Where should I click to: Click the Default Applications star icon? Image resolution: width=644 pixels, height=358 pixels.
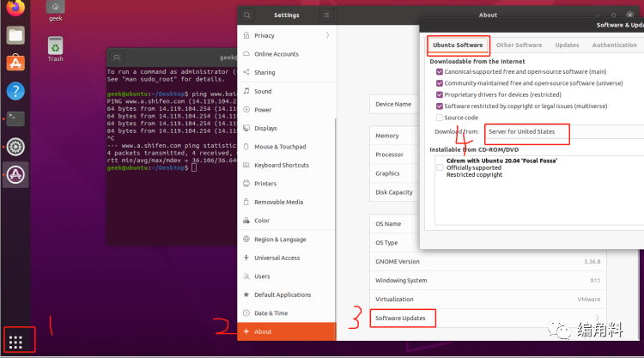click(x=246, y=294)
